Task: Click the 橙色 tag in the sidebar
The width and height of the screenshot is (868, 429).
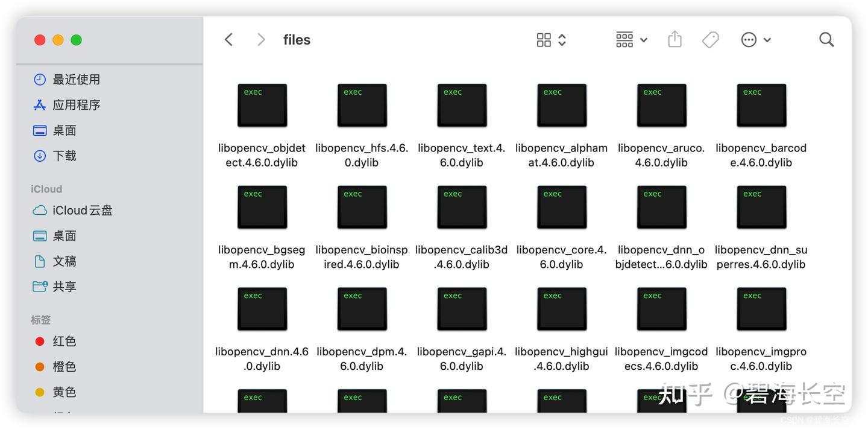Action: click(40, 366)
